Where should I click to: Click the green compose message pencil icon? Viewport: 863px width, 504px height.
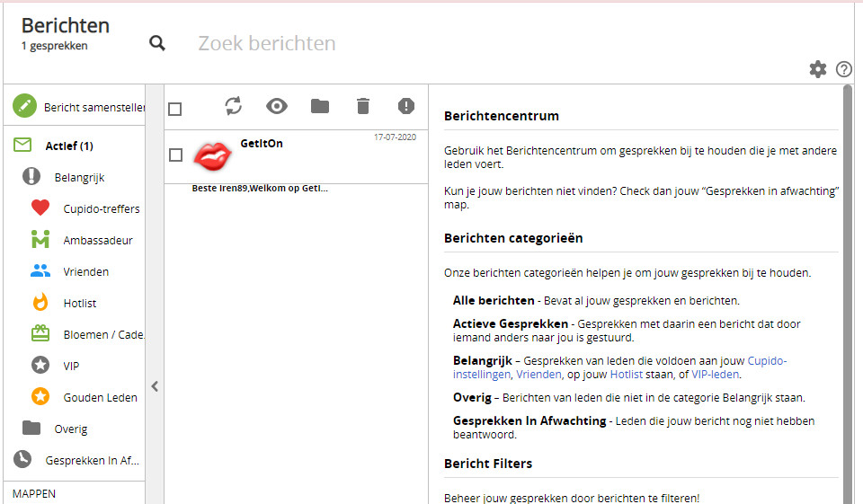25,107
